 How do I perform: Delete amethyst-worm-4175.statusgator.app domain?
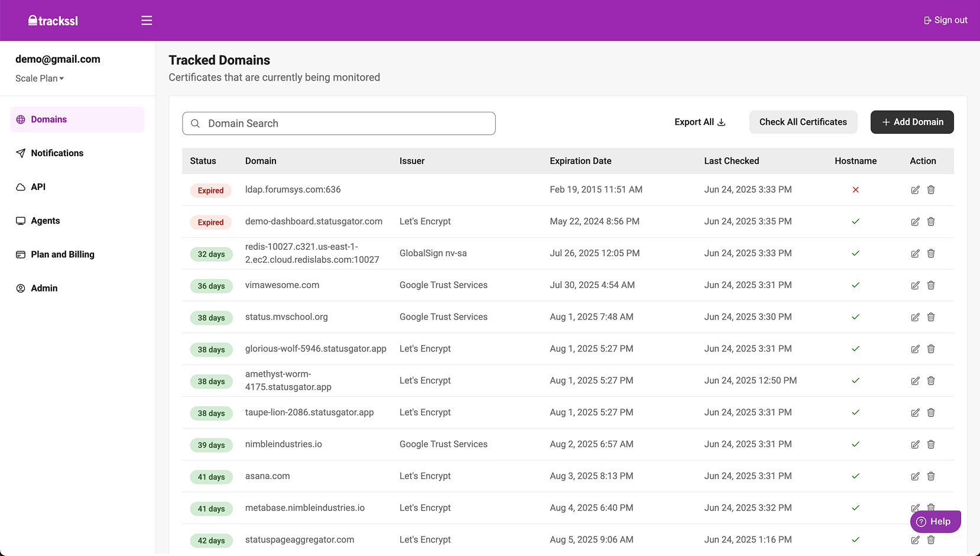[931, 381]
